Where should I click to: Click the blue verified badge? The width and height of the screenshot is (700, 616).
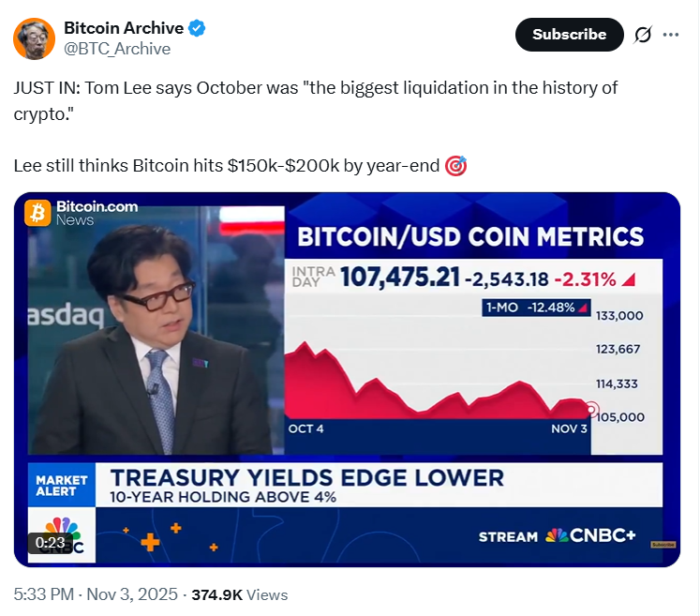[196, 28]
